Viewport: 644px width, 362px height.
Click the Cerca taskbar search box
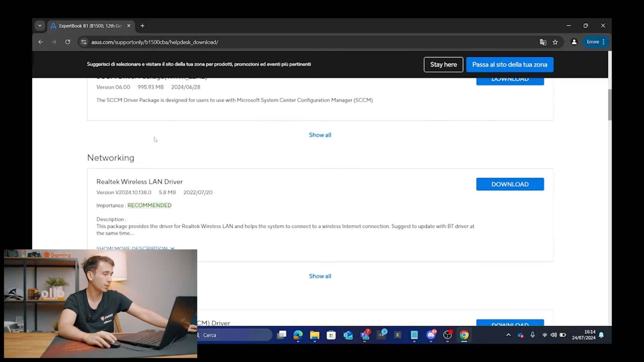[x=235, y=335]
